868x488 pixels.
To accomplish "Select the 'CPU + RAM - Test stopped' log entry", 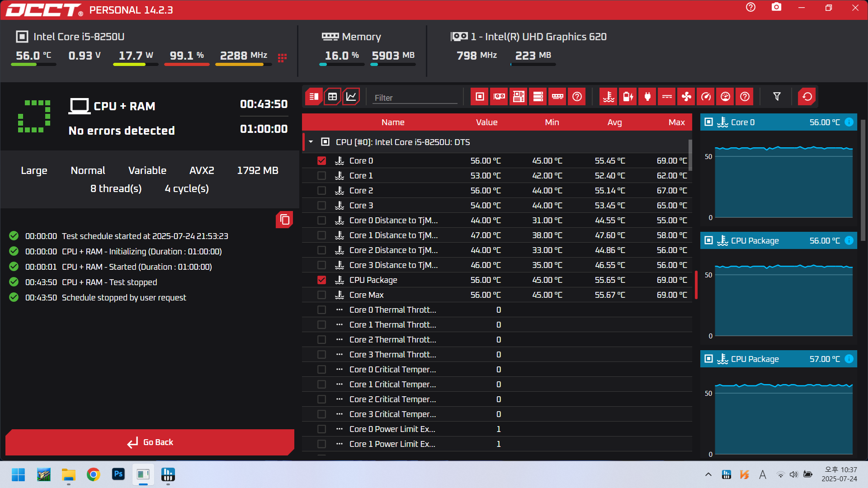I will coord(109,282).
